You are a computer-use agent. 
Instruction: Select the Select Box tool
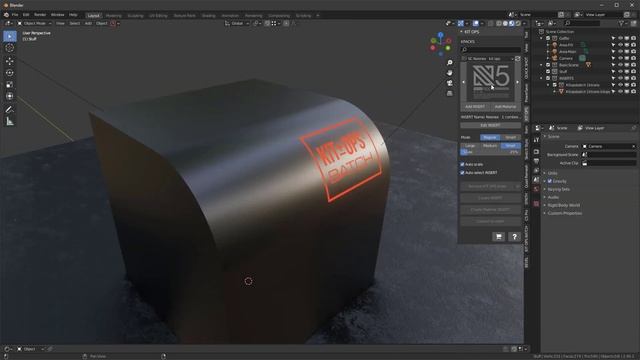(10, 36)
